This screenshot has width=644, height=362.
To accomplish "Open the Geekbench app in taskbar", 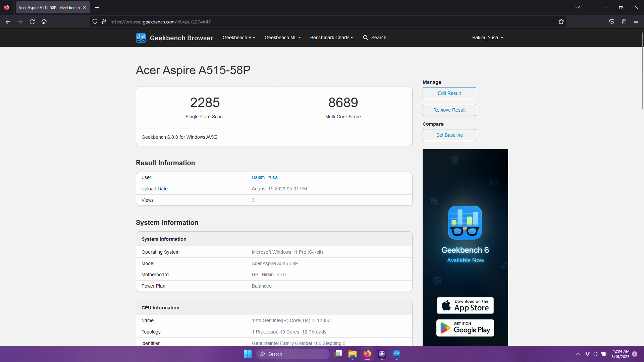I will pos(397,354).
